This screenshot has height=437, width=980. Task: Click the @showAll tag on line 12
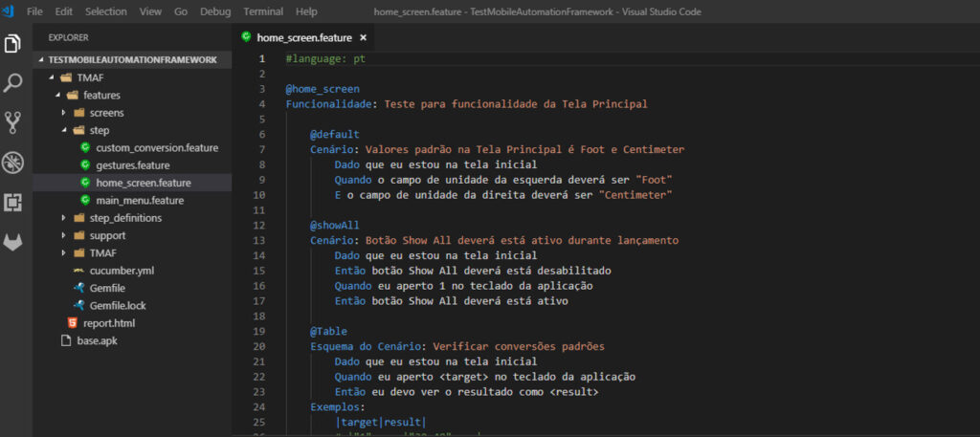click(x=335, y=225)
